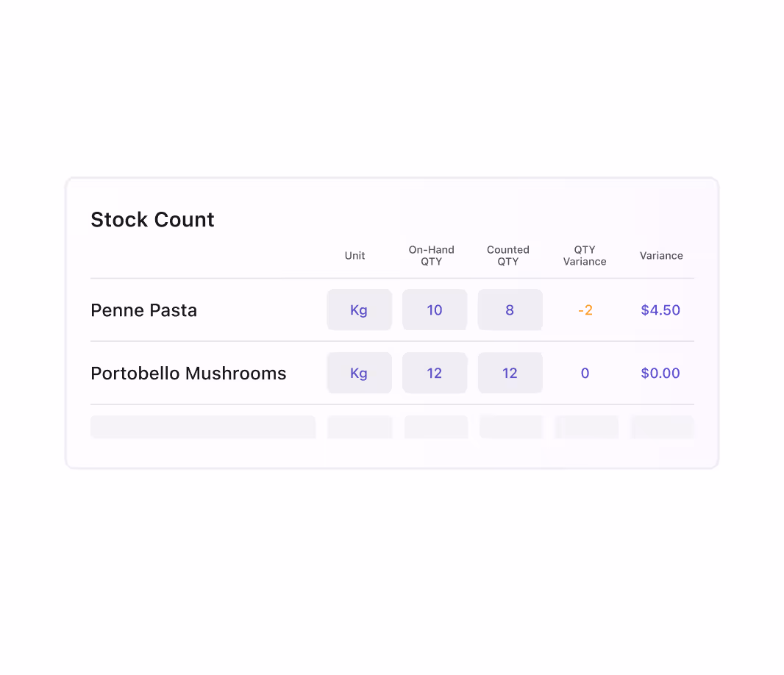The image size is (784, 675).
Task: Click the $0.00 variance amount
Action: [x=660, y=374]
